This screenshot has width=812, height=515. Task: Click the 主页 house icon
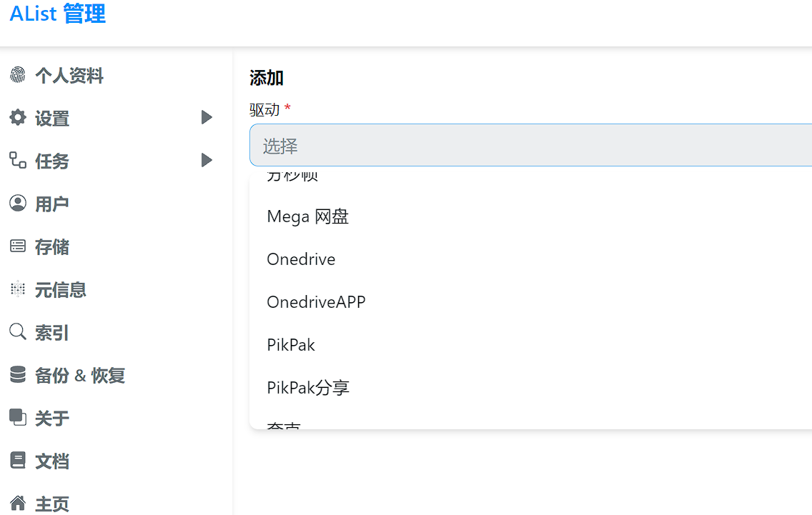(17, 504)
